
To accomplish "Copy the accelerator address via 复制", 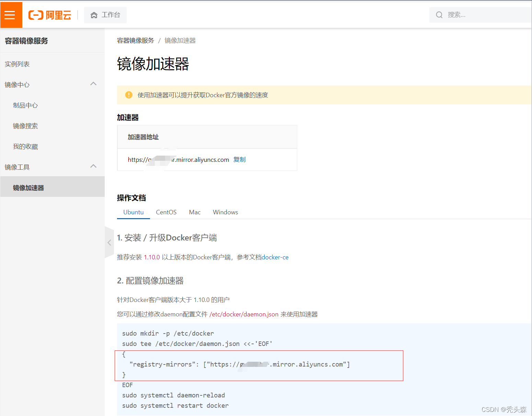I will 240,159.
